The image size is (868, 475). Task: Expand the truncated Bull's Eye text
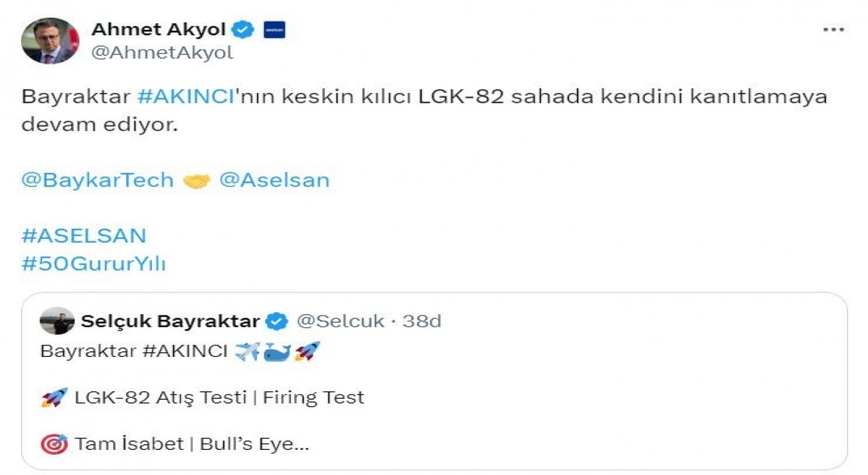pyautogui.click(x=299, y=443)
